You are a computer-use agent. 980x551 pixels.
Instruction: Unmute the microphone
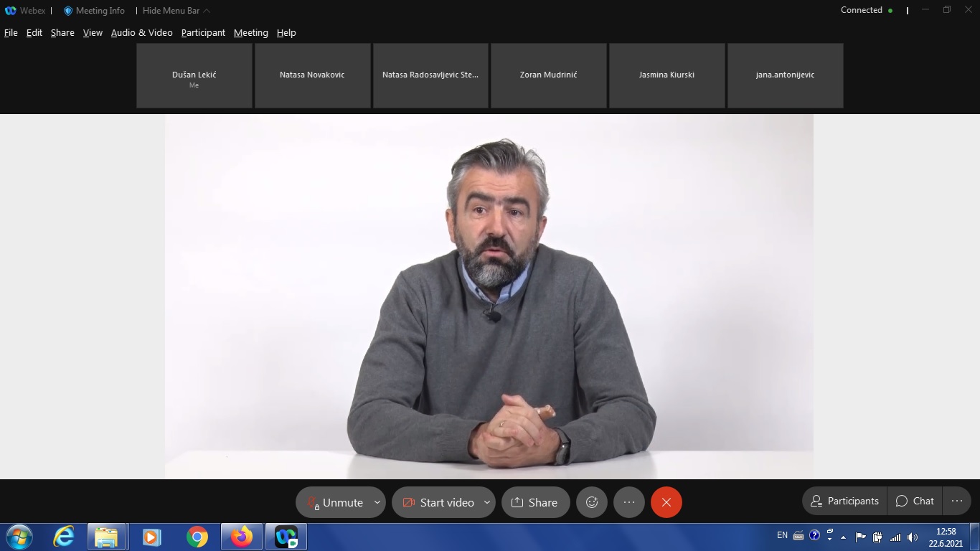coord(336,502)
